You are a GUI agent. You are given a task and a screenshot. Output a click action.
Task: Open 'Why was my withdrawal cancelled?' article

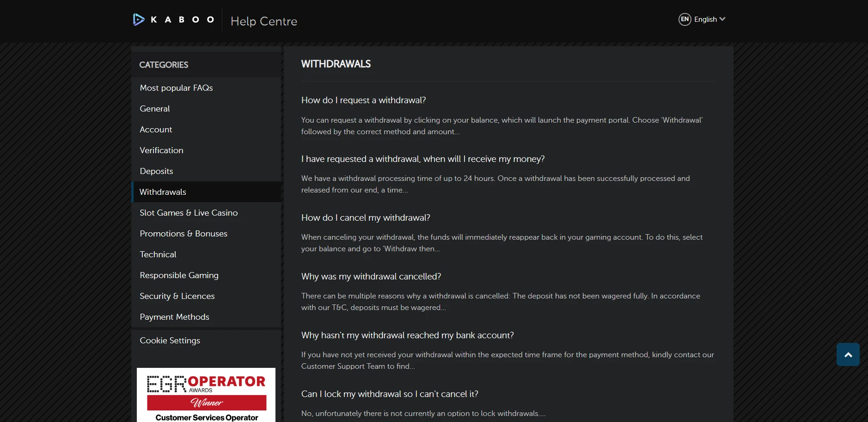point(371,277)
